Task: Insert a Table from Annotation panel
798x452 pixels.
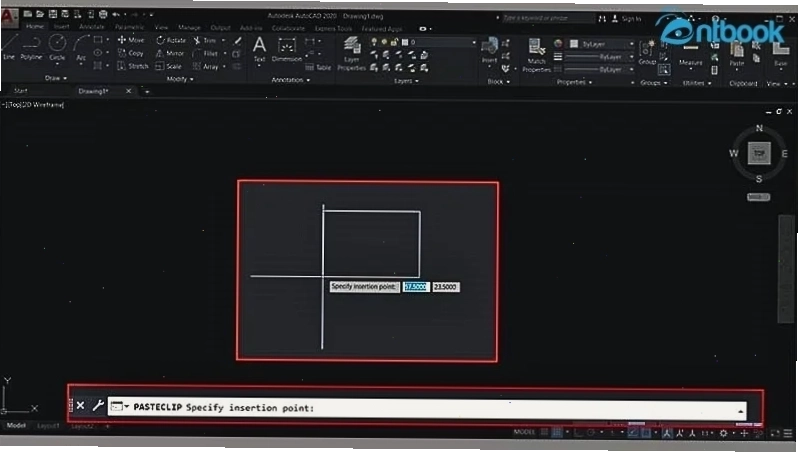Action: tap(318, 67)
